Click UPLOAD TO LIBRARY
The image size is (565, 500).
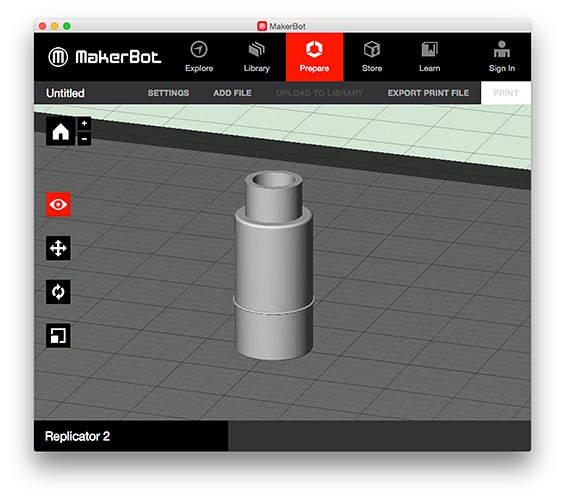point(319,93)
